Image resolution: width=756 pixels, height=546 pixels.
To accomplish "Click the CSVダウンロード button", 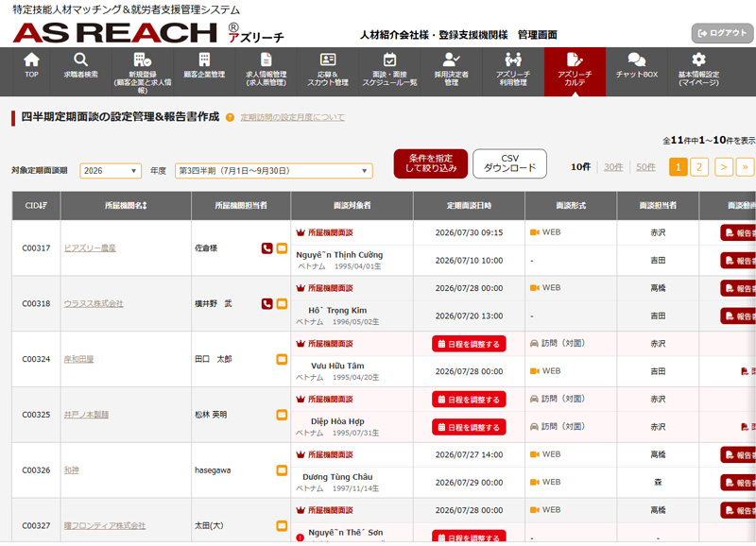I will click(509, 163).
